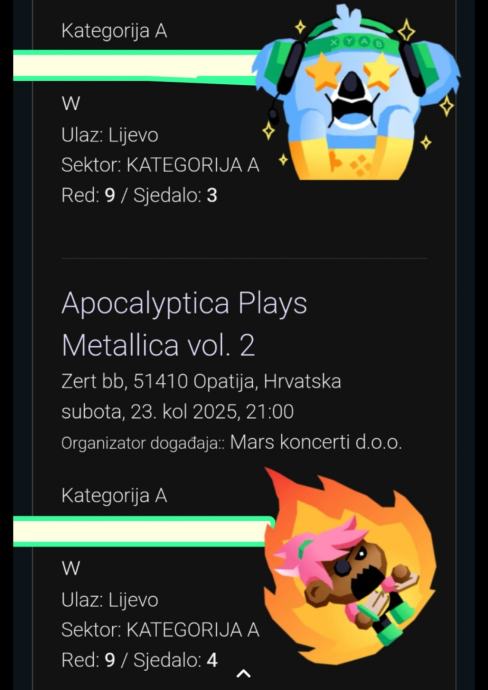Viewport: 488px width, 690px height.
Task: Tap the flaming bear sticker
Action: (350, 567)
